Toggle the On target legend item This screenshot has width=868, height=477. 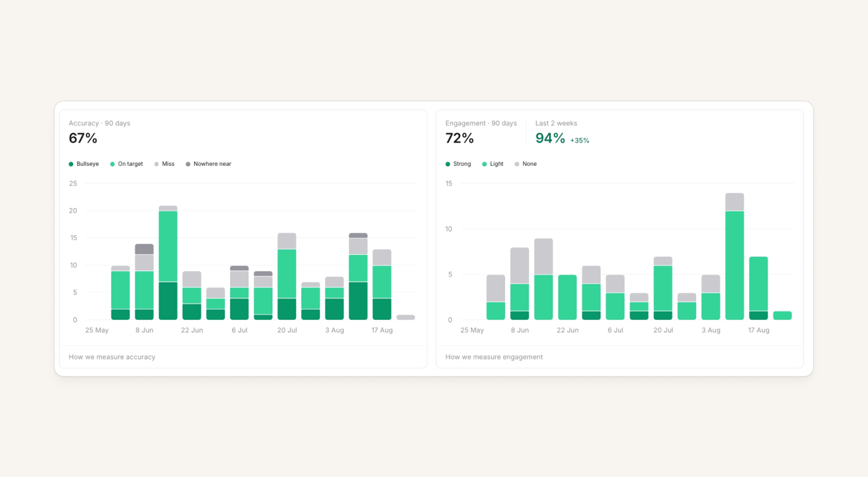click(126, 164)
